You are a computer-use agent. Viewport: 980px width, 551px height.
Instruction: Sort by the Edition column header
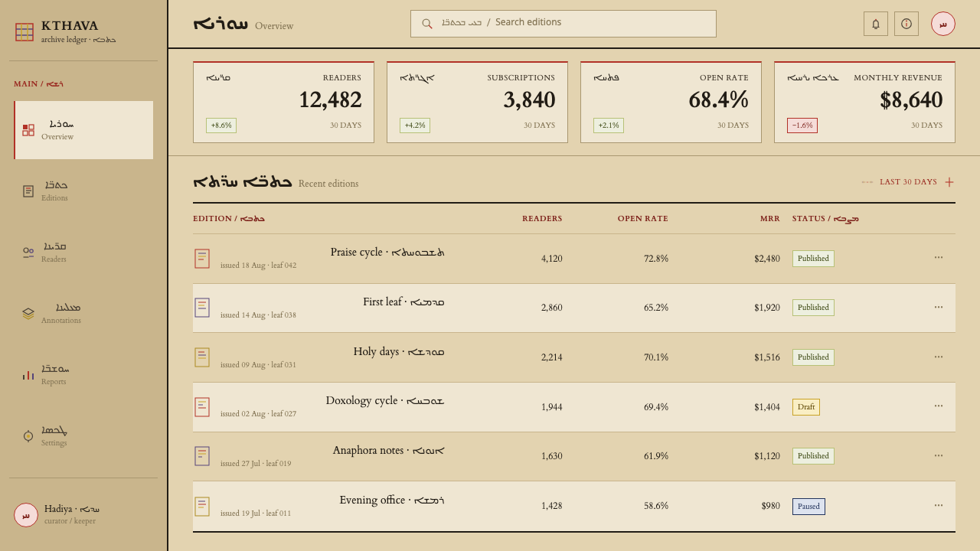(x=229, y=219)
